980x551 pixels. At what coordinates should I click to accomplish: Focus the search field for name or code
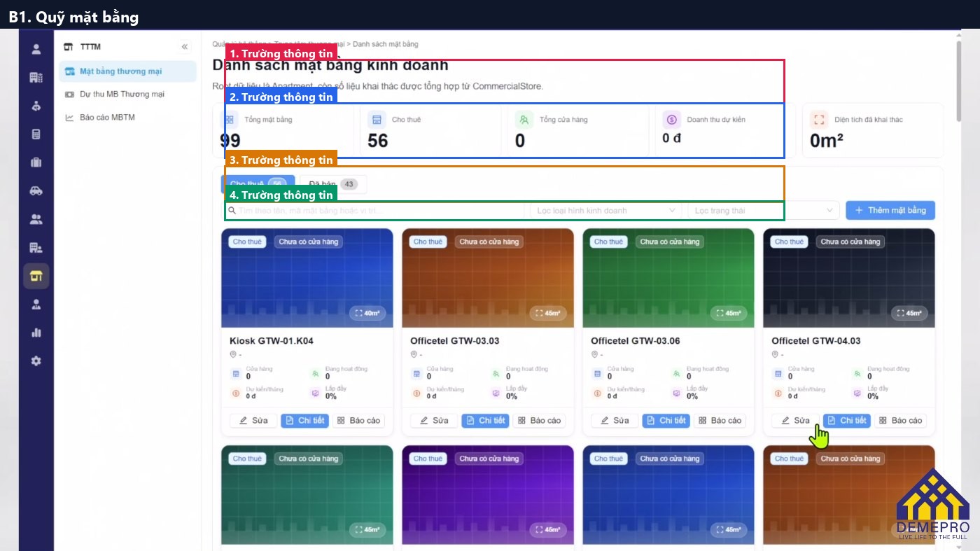[374, 210]
